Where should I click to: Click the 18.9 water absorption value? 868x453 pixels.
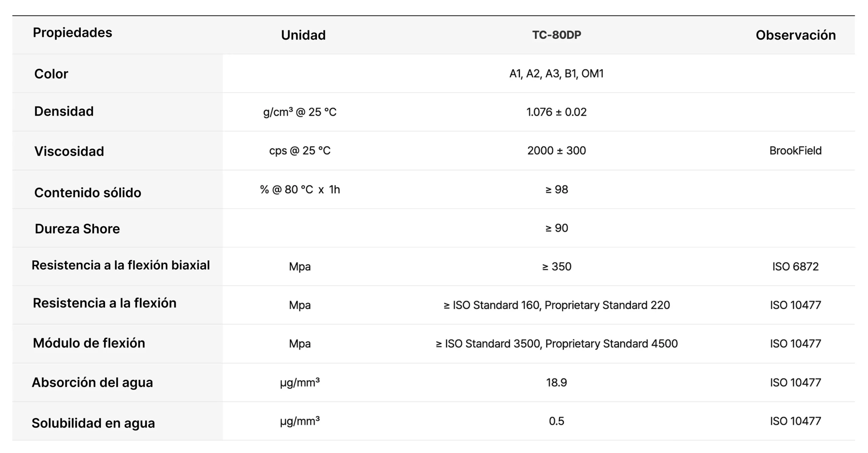556,382
